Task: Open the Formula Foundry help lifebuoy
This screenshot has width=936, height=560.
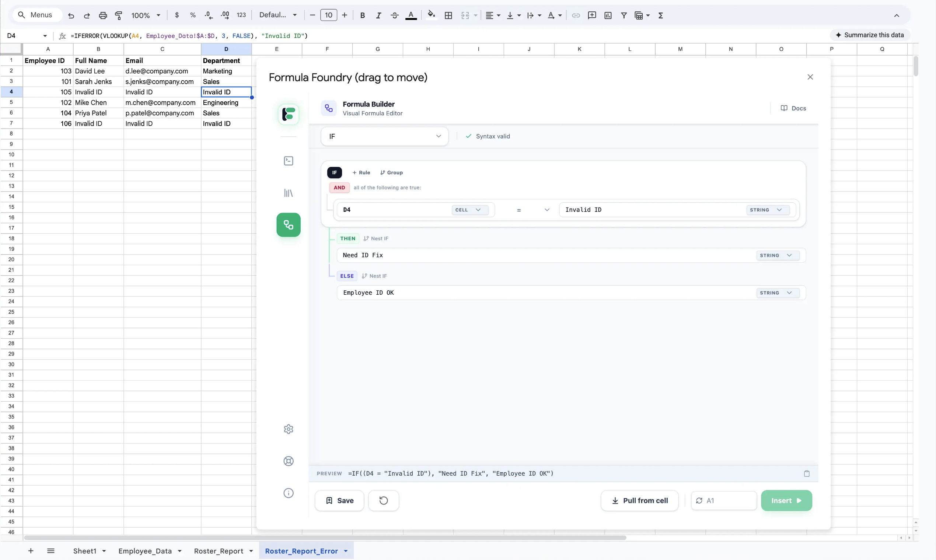Action: coord(288,461)
